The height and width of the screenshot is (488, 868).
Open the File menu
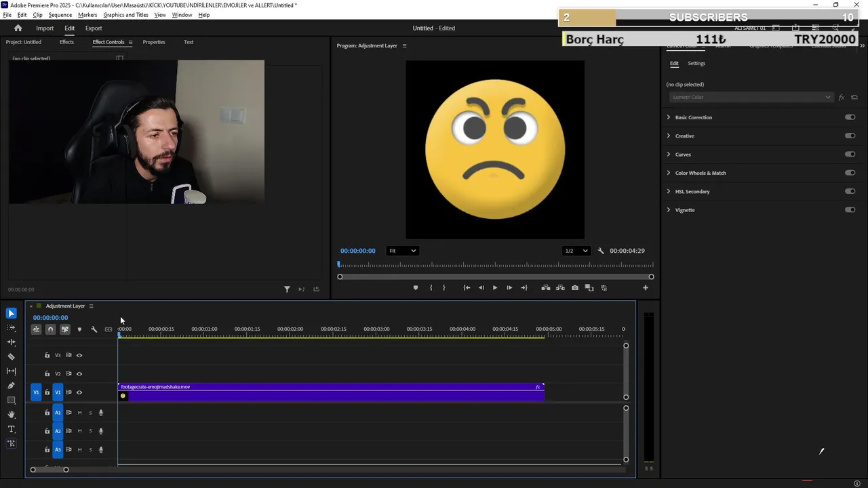coord(7,15)
